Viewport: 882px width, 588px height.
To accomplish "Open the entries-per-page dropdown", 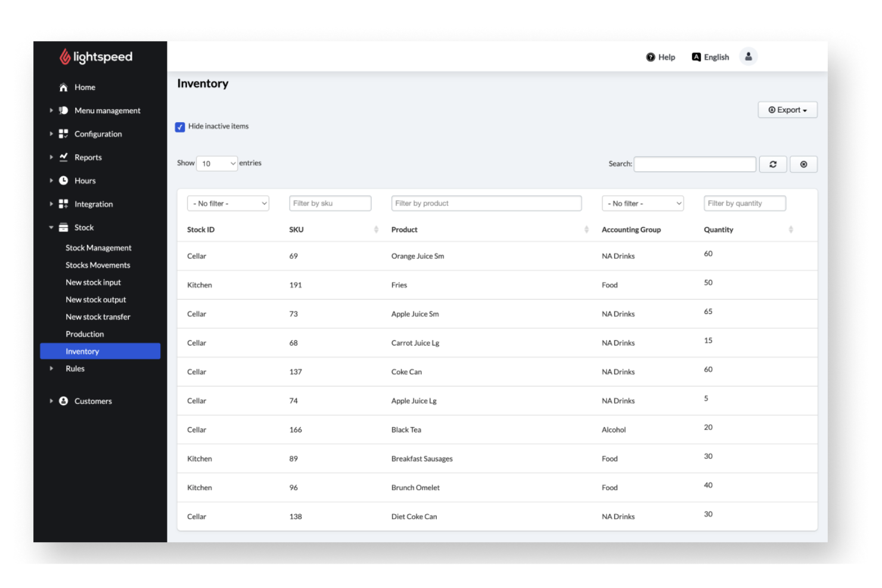I will coord(216,163).
